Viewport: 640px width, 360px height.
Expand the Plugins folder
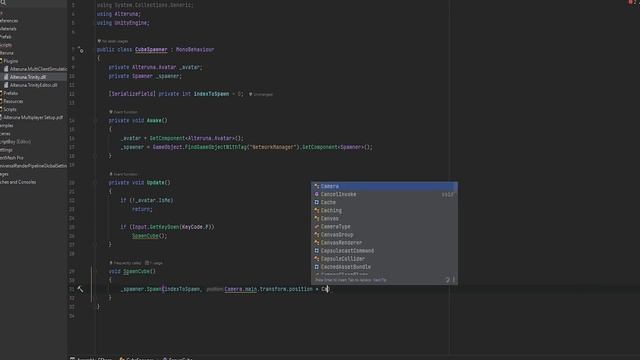[x=11, y=61]
